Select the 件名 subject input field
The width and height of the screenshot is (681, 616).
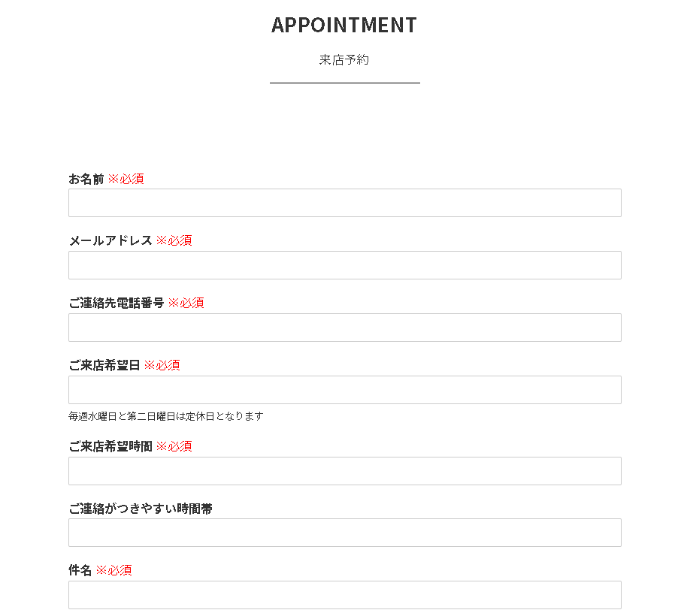[x=345, y=595]
